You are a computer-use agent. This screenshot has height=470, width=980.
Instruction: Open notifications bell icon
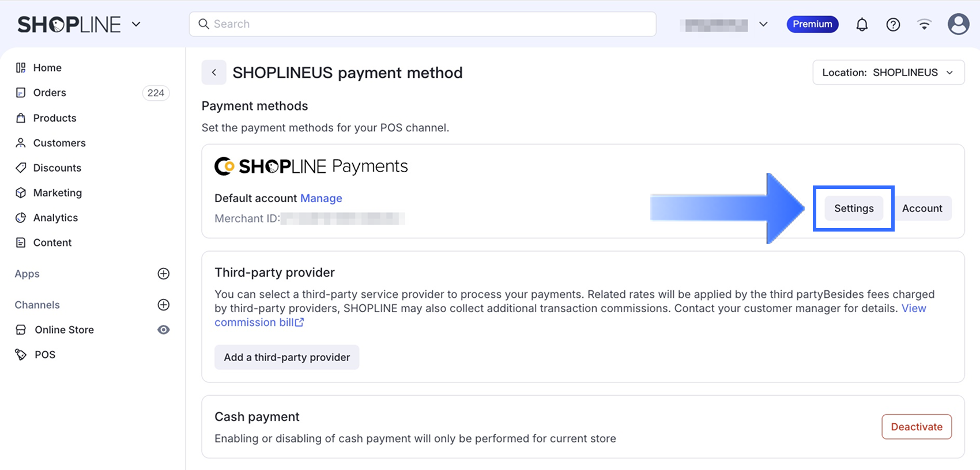point(862,24)
